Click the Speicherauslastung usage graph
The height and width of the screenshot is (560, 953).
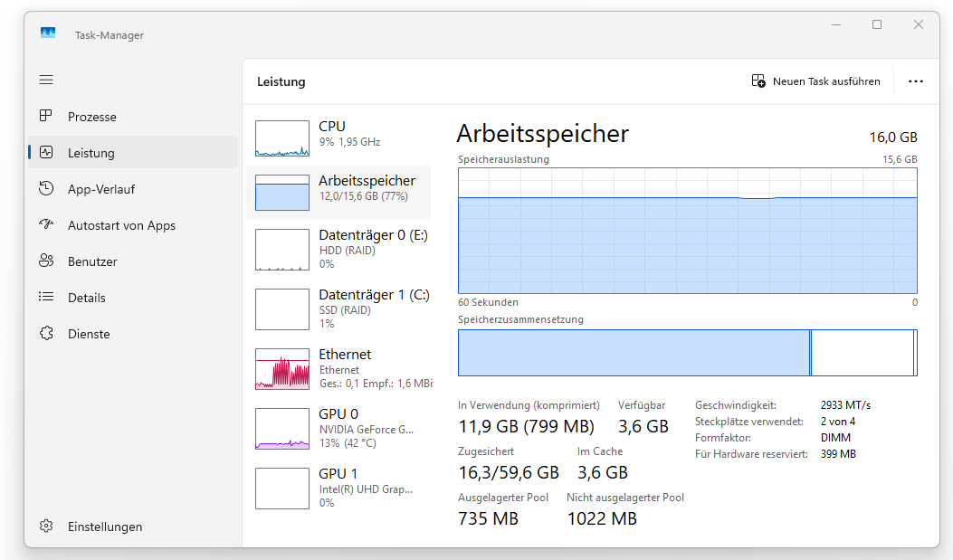pos(688,231)
